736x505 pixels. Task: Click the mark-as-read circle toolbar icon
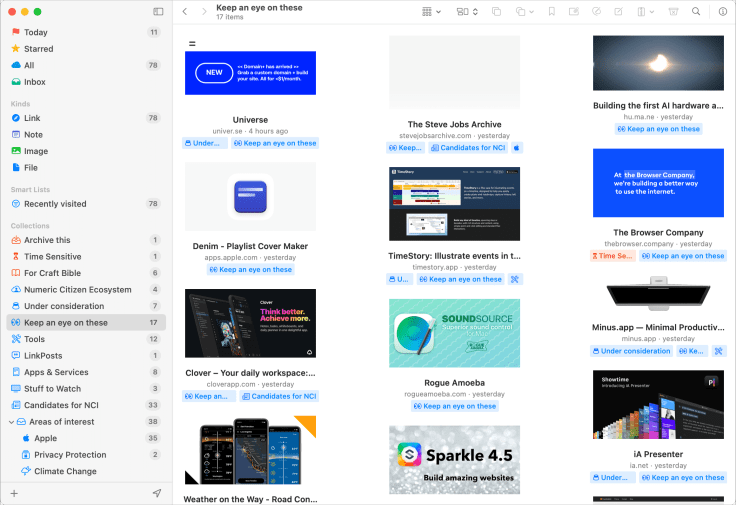(x=596, y=12)
